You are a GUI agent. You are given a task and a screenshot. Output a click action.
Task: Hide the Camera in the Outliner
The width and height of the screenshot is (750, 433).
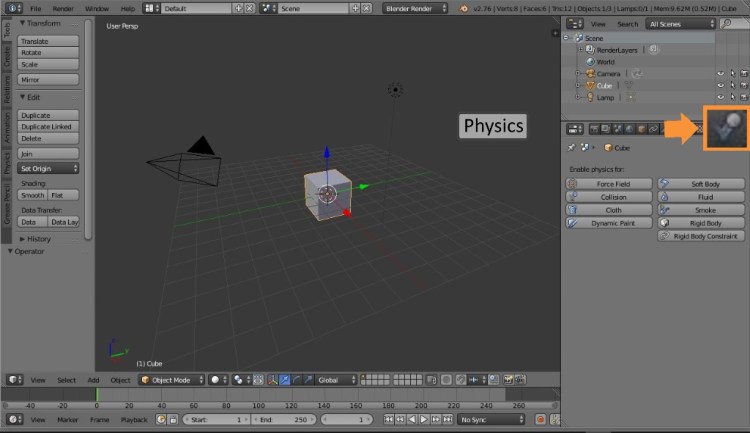coord(720,73)
